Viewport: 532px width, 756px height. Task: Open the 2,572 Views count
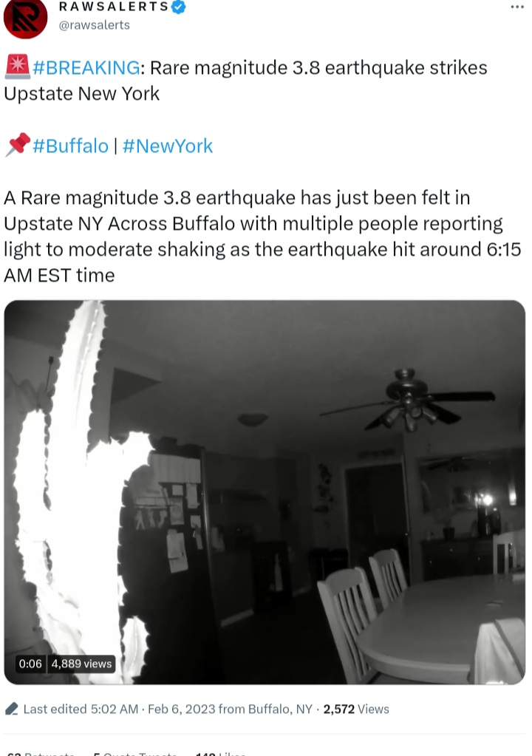[x=356, y=709]
